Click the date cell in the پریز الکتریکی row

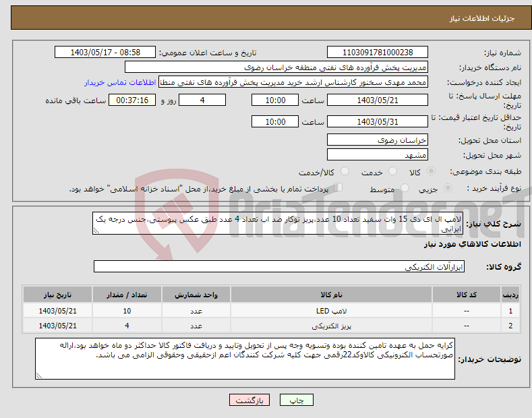coord(58,326)
